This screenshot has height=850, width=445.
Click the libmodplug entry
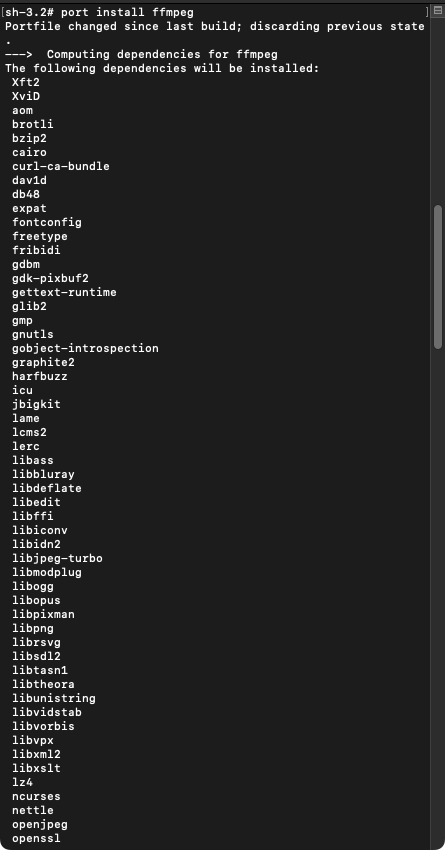pos(47,572)
